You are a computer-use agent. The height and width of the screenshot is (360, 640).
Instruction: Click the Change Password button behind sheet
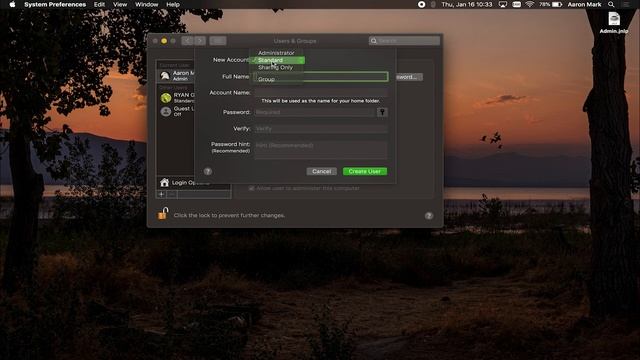(x=409, y=77)
